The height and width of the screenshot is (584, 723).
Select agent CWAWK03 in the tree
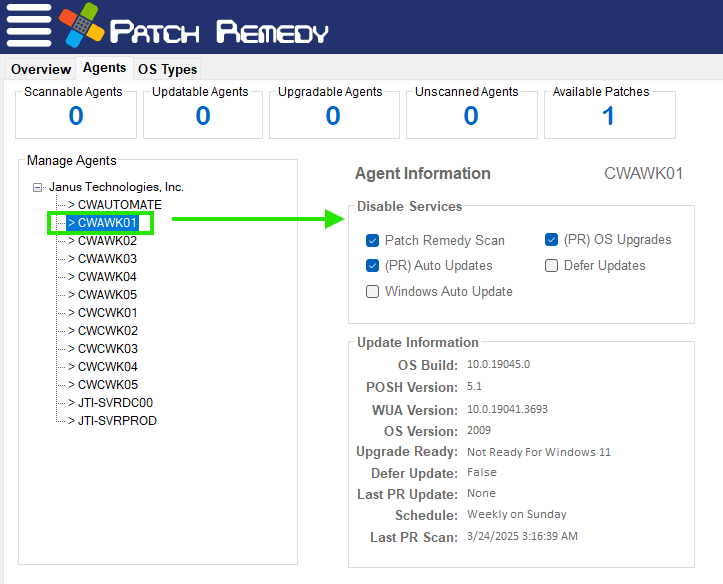point(107,259)
